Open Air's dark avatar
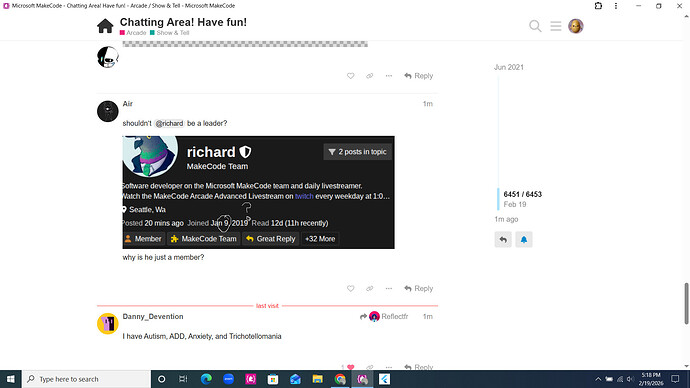 click(x=108, y=111)
